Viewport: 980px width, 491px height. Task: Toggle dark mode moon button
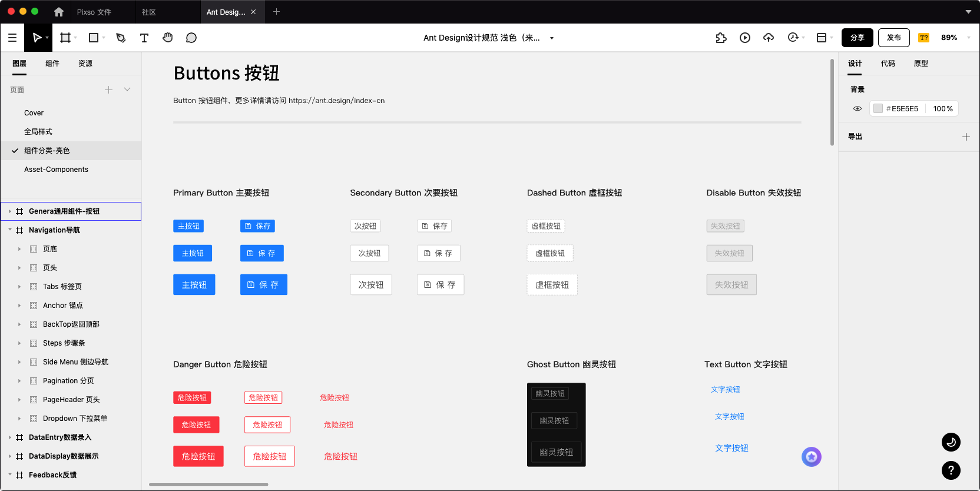951,442
